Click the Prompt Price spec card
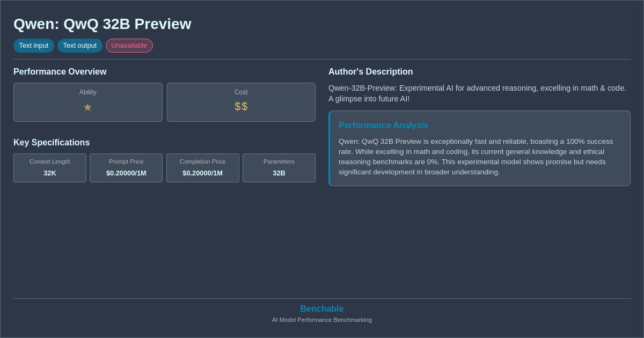Screen dimensions: 644x338 click(126, 168)
